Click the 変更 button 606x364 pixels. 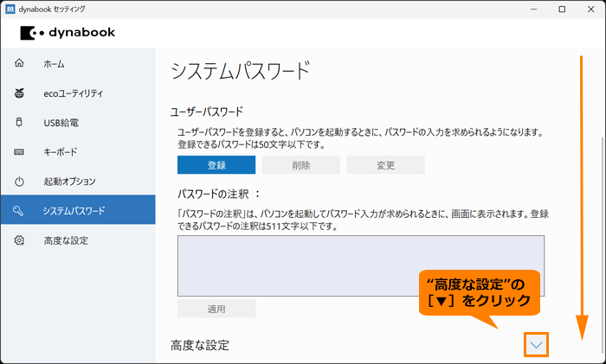point(386,165)
